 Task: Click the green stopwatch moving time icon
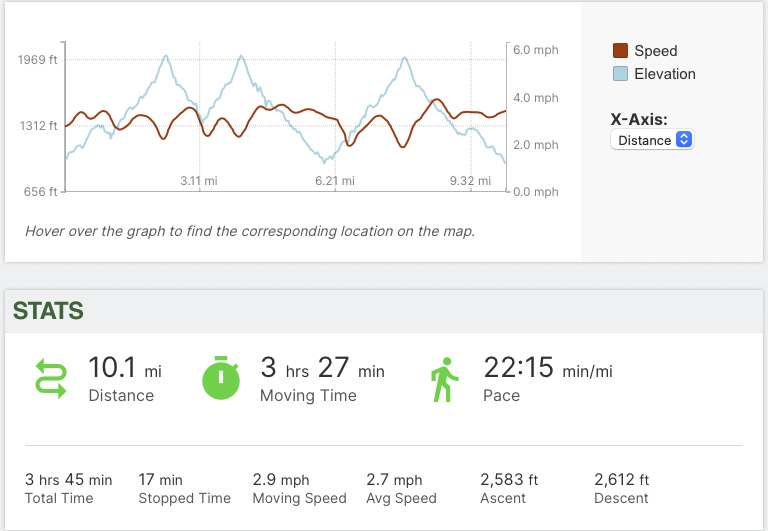[223, 378]
